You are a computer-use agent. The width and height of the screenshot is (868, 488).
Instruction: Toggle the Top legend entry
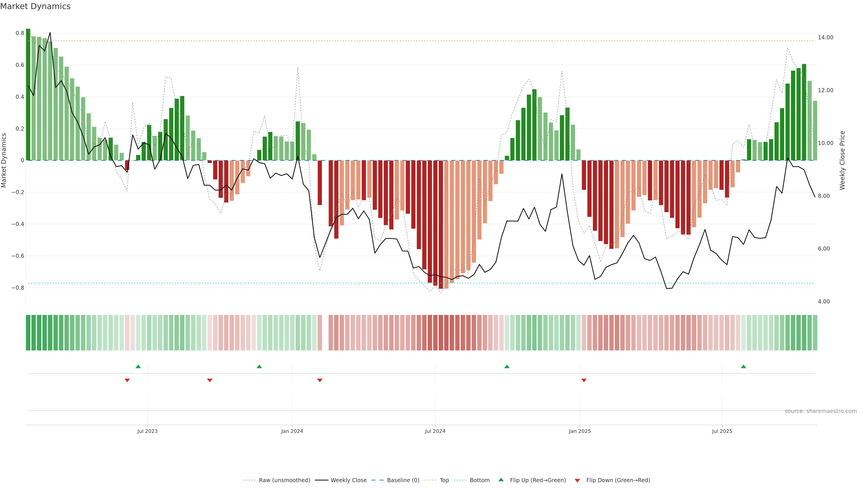point(444,480)
